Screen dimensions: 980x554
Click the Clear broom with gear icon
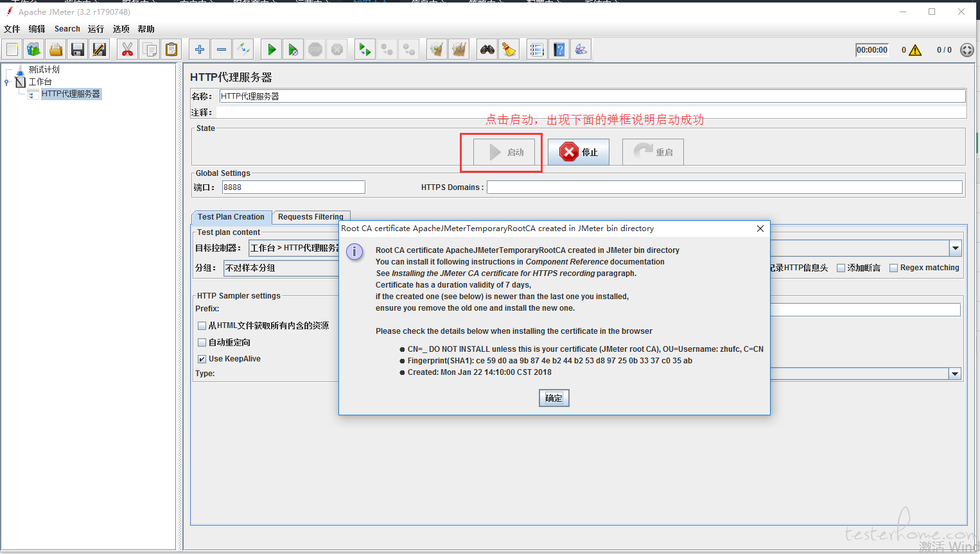[437, 49]
